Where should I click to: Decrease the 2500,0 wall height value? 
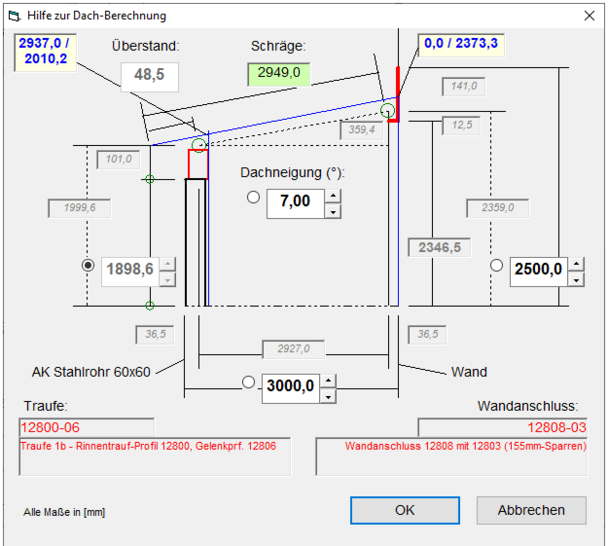(576, 278)
